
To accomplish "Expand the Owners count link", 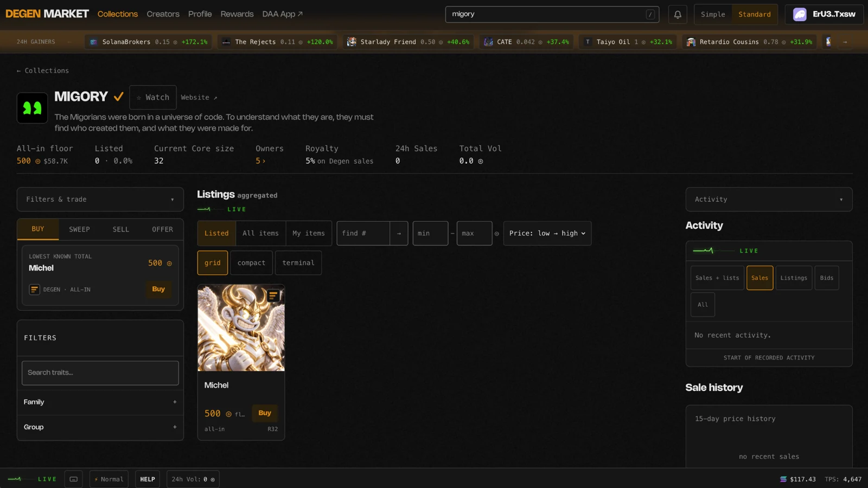I will click(x=260, y=161).
